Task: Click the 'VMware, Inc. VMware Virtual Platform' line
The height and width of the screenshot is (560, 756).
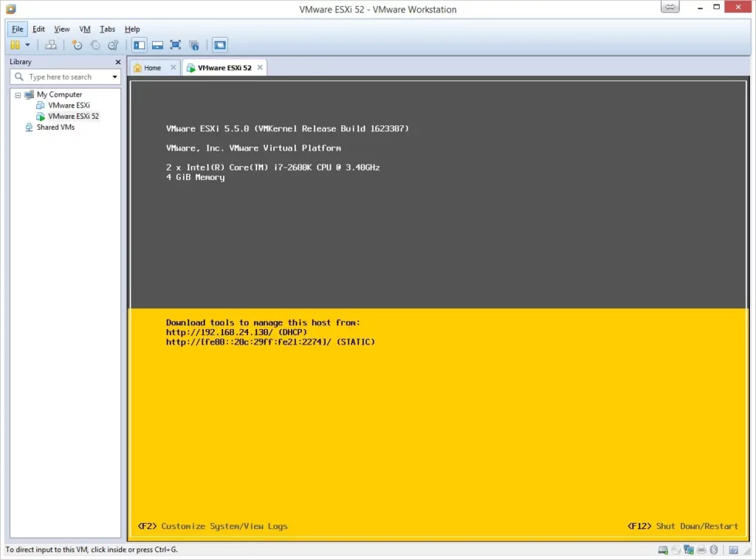Action: click(x=254, y=148)
